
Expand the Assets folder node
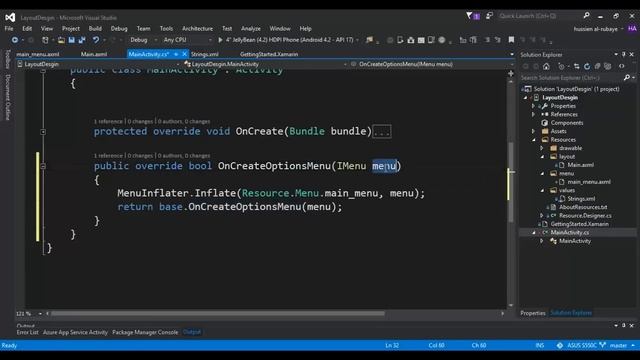(534, 131)
